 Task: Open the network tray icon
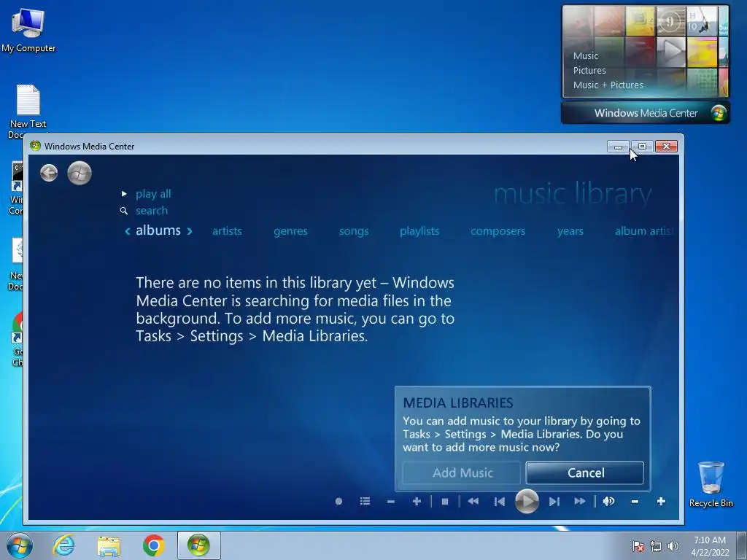click(x=656, y=547)
